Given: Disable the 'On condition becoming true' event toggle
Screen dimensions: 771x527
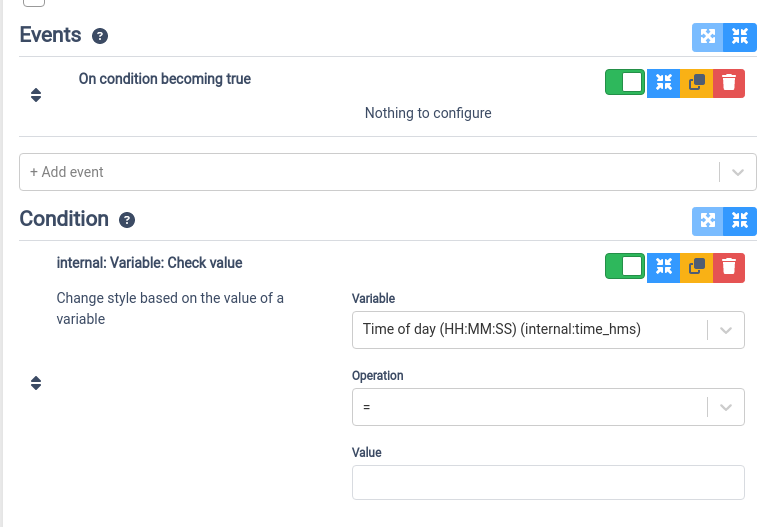Looking at the screenshot, I should pos(624,82).
